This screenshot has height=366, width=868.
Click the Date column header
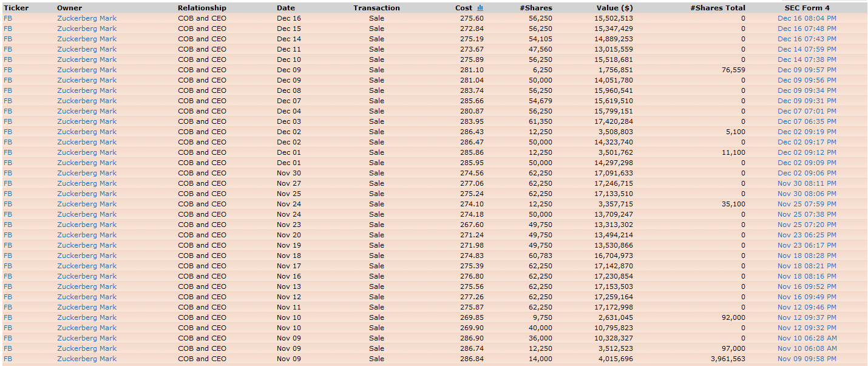click(286, 8)
